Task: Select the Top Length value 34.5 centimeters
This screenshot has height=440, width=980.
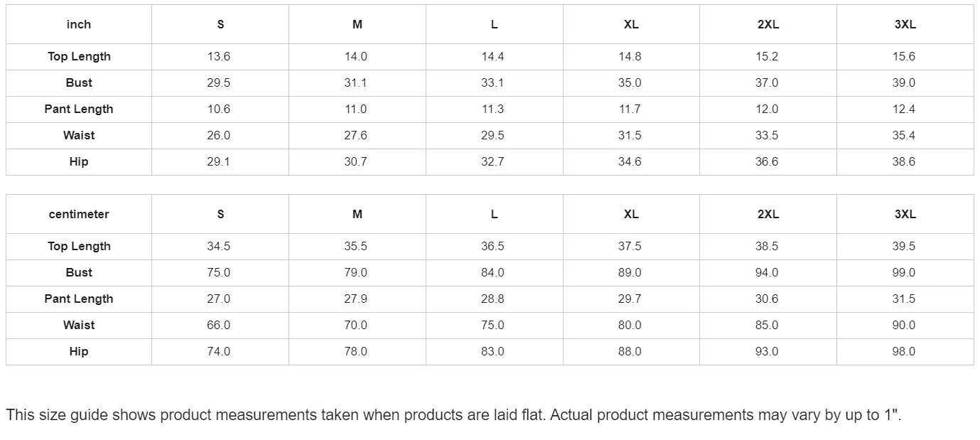Action: click(x=219, y=247)
